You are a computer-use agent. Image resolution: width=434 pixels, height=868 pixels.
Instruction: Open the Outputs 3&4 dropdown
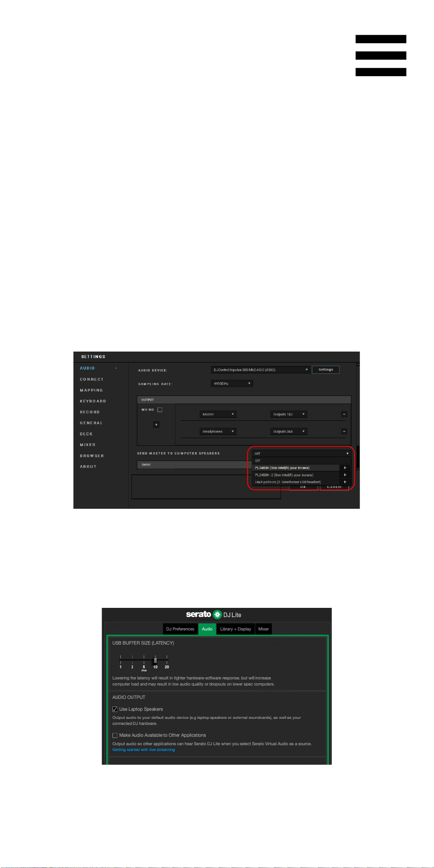click(289, 432)
